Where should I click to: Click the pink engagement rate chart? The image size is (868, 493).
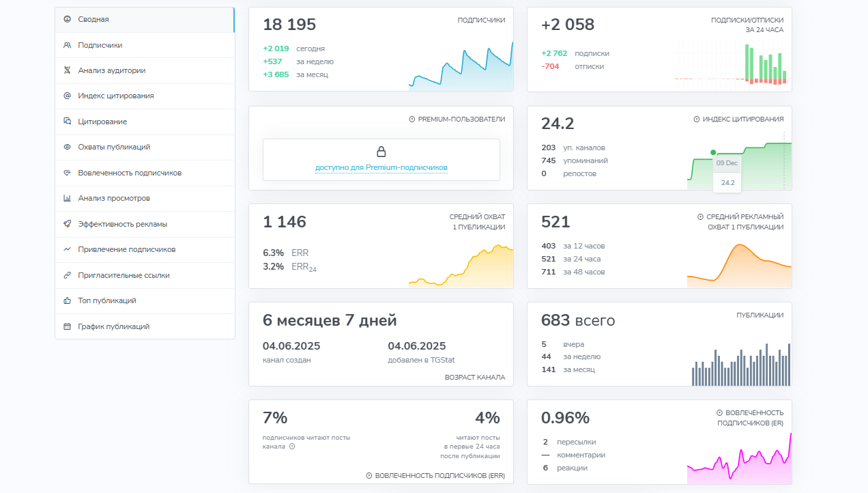pyautogui.click(x=739, y=458)
